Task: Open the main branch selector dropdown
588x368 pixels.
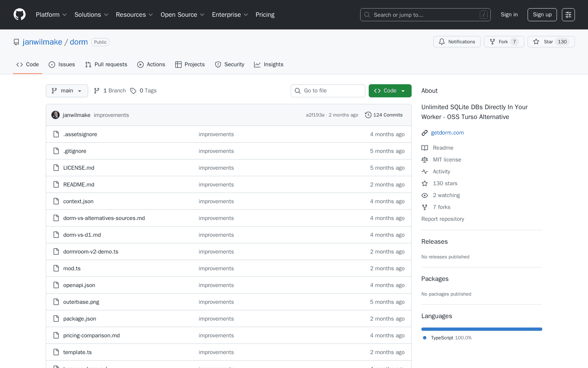Action: 67,91
